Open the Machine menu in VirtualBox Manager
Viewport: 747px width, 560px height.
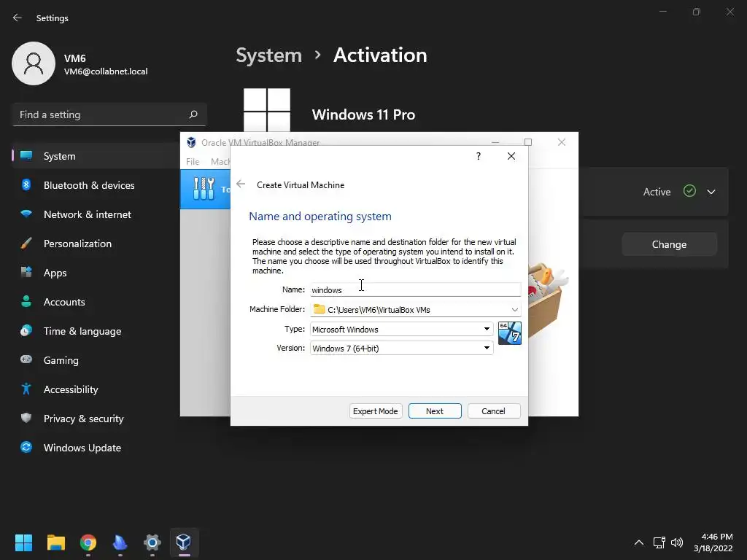coord(220,161)
